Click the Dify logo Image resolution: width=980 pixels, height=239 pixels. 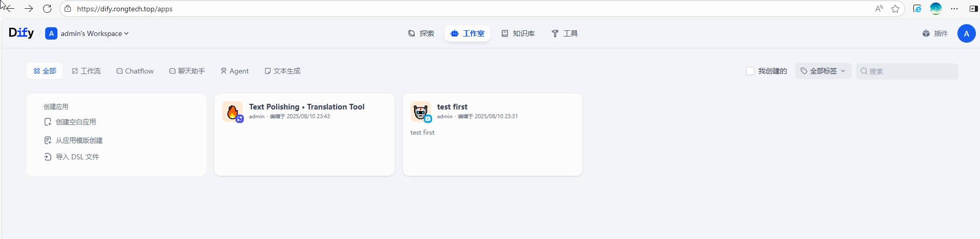[x=21, y=33]
